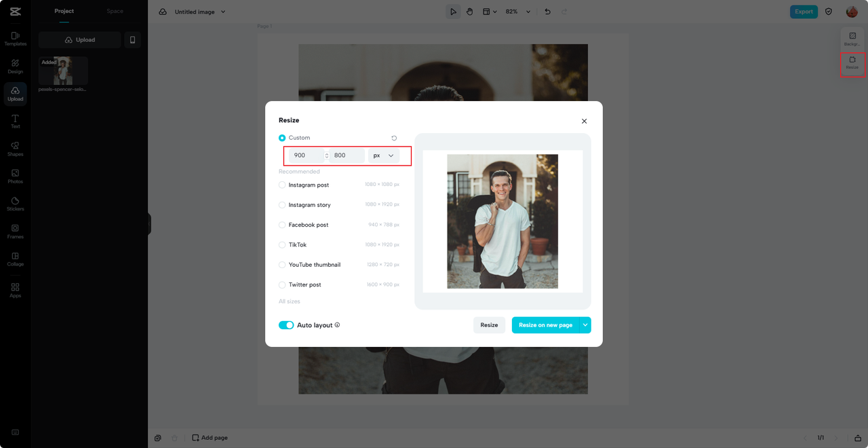Viewport: 868px width, 448px height.
Task: Open the CapCut home logo
Action: tap(15, 12)
